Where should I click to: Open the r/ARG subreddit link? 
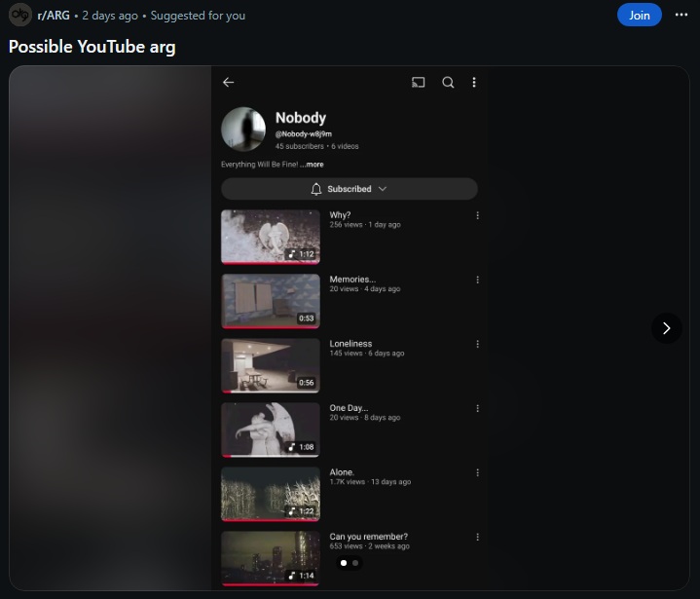[54, 16]
